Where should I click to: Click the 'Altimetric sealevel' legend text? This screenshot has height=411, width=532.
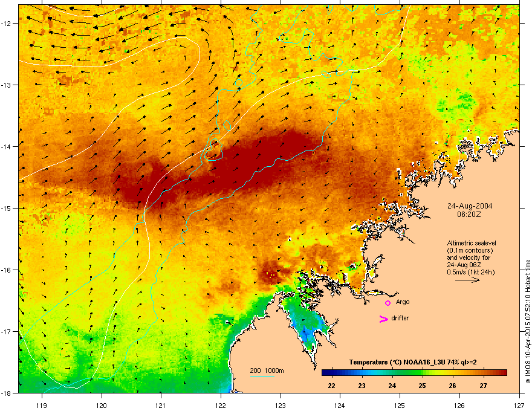(472, 243)
